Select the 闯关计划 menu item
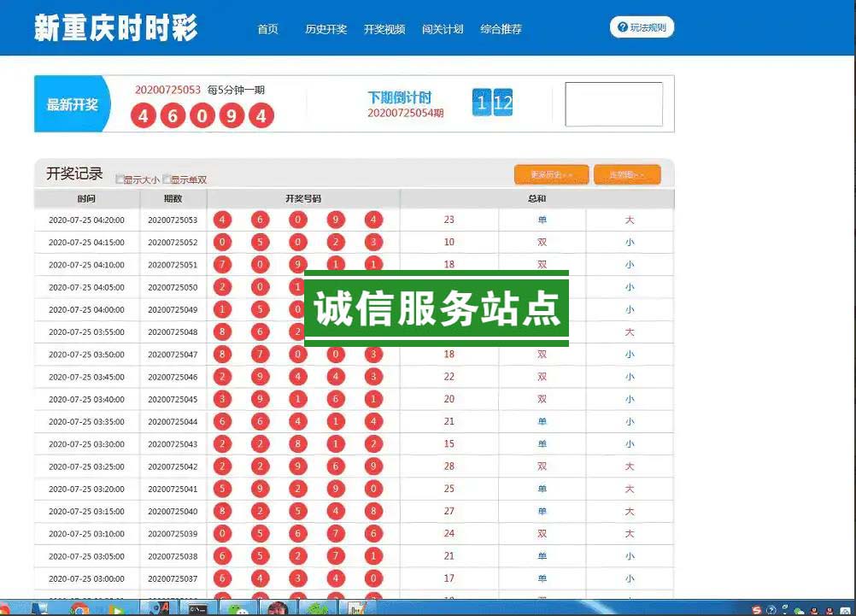This screenshot has height=616, width=856. click(x=443, y=29)
